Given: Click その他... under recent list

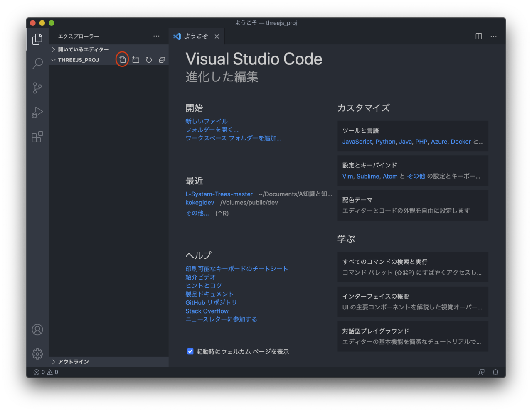Looking at the screenshot, I should [x=197, y=213].
